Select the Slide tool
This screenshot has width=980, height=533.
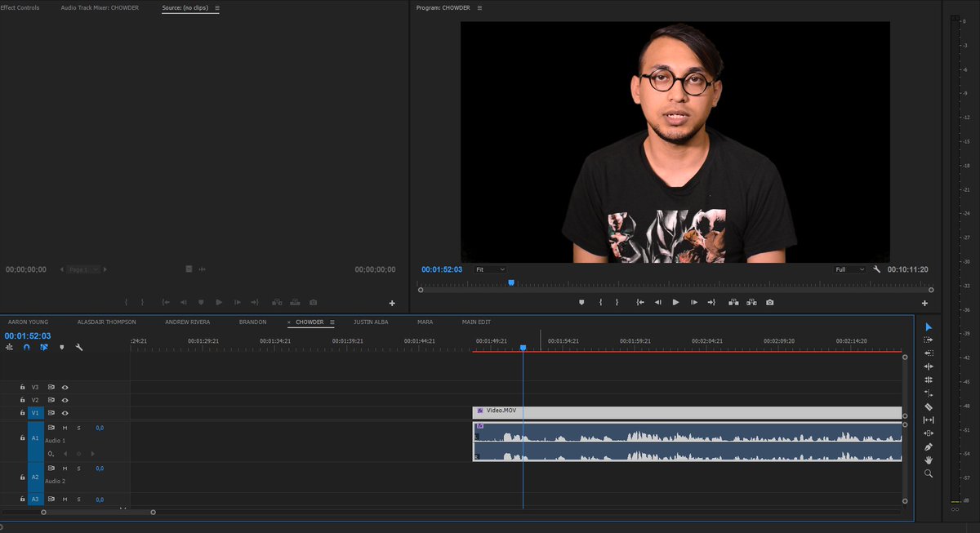click(929, 433)
